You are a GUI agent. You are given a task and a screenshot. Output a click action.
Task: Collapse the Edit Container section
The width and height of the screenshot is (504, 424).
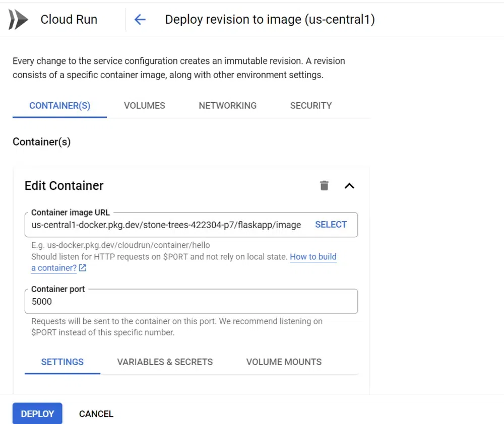[349, 185]
